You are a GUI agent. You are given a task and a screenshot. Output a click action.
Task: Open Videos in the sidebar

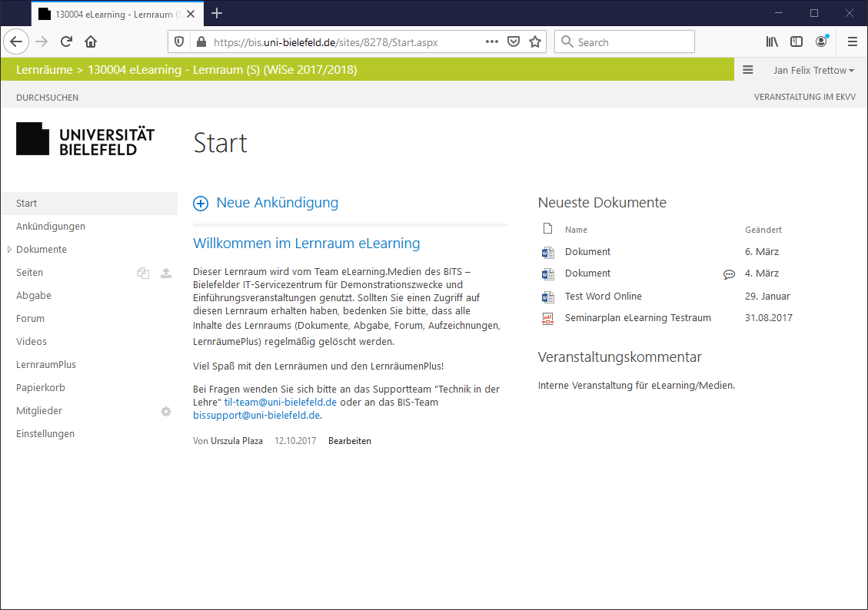coord(31,341)
